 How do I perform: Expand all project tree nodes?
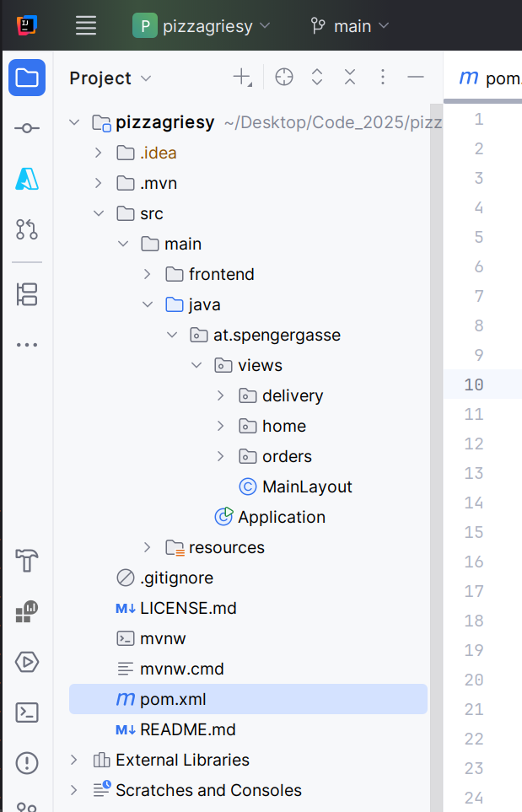[x=317, y=78]
